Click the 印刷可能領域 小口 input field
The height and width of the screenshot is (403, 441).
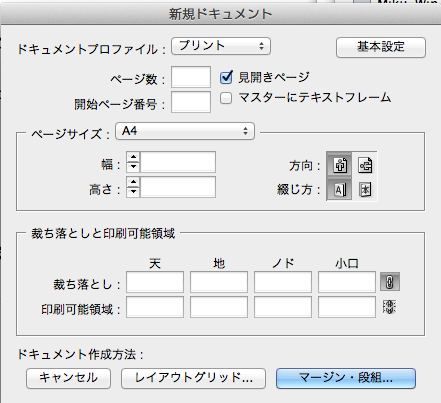pos(347,307)
